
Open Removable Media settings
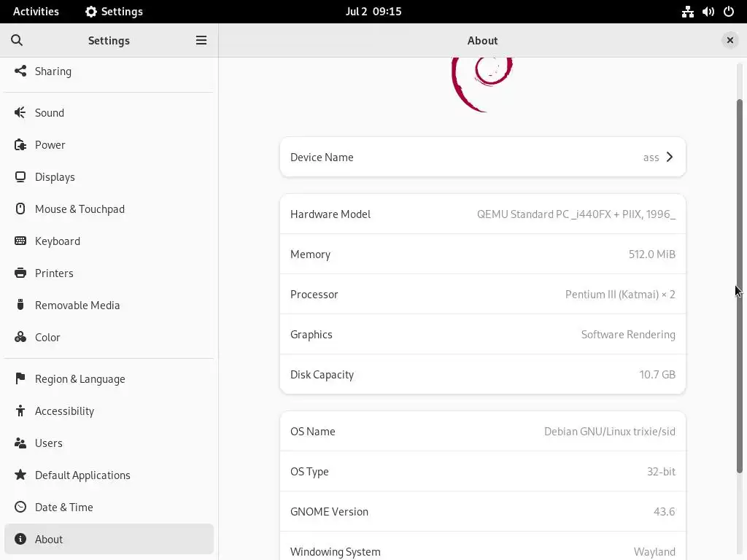pyautogui.click(x=109, y=305)
